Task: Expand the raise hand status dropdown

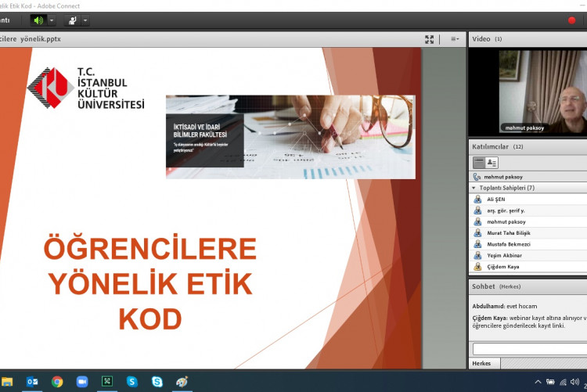Action: [x=85, y=20]
